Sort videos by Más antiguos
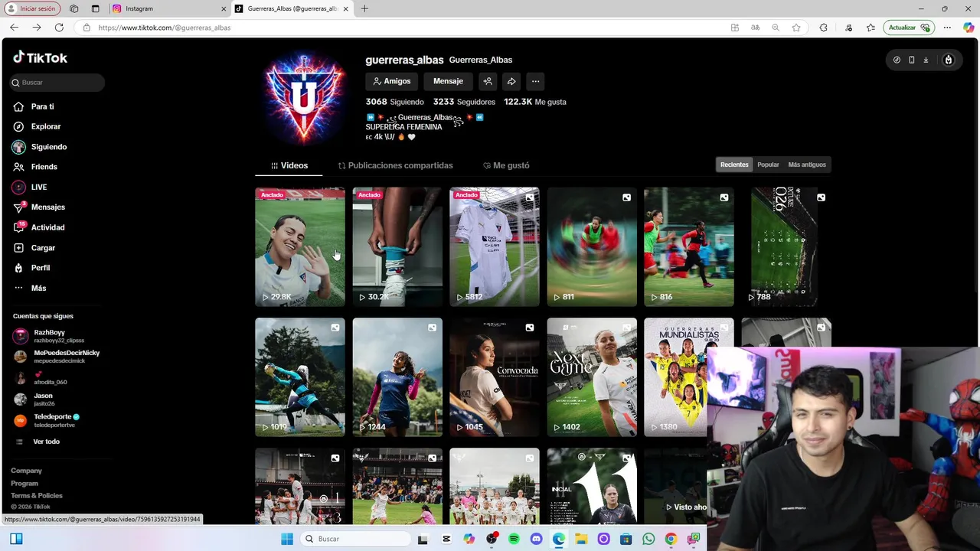This screenshot has height=551, width=980. 807,165
